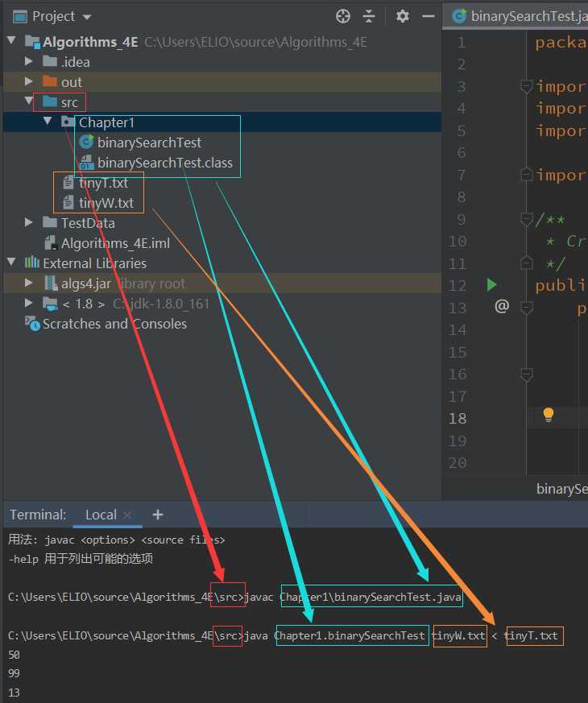Hide the Project panel with minus icon

pos(429,17)
